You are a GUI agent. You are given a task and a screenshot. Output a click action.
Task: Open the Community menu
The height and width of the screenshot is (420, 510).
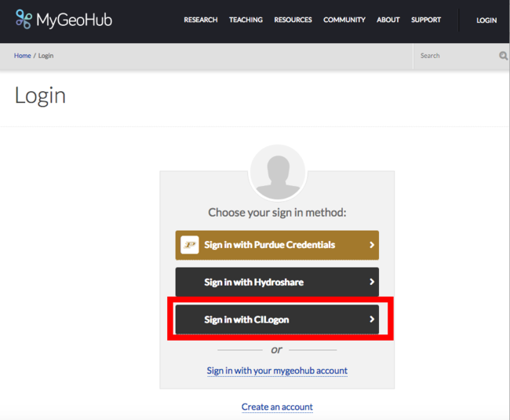pos(344,20)
